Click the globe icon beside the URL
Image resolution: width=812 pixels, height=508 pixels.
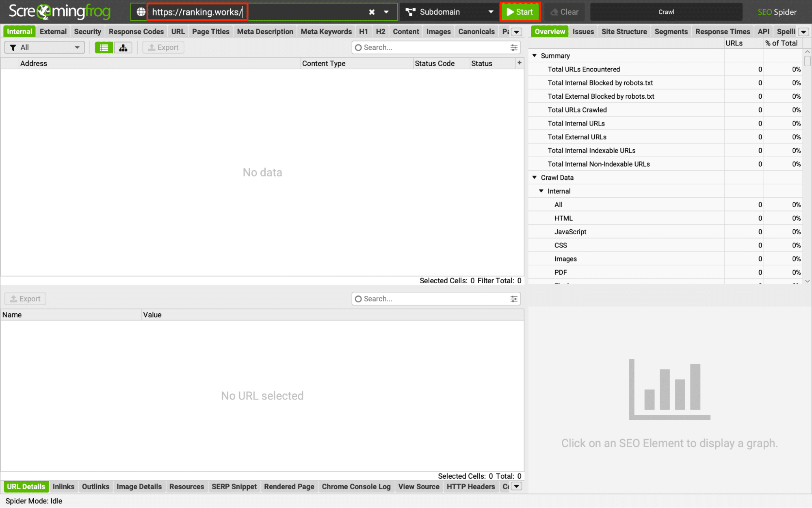pyautogui.click(x=141, y=12)
